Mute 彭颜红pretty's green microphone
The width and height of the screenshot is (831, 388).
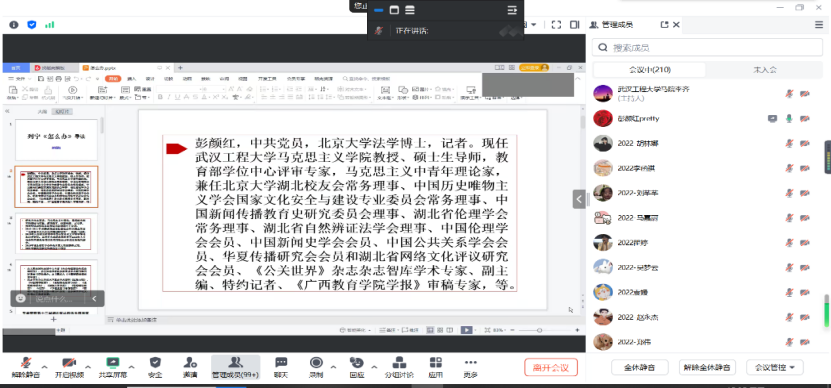789,118
